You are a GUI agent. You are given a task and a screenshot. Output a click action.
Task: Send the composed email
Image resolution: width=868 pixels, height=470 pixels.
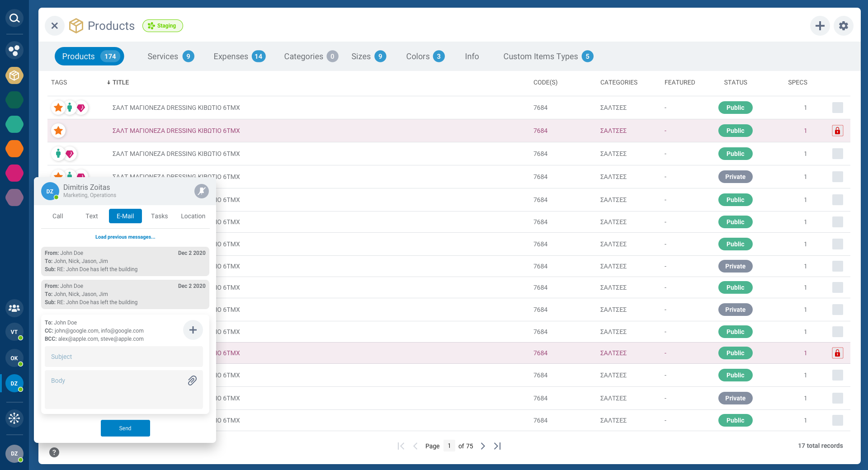[x=125, y=428]
